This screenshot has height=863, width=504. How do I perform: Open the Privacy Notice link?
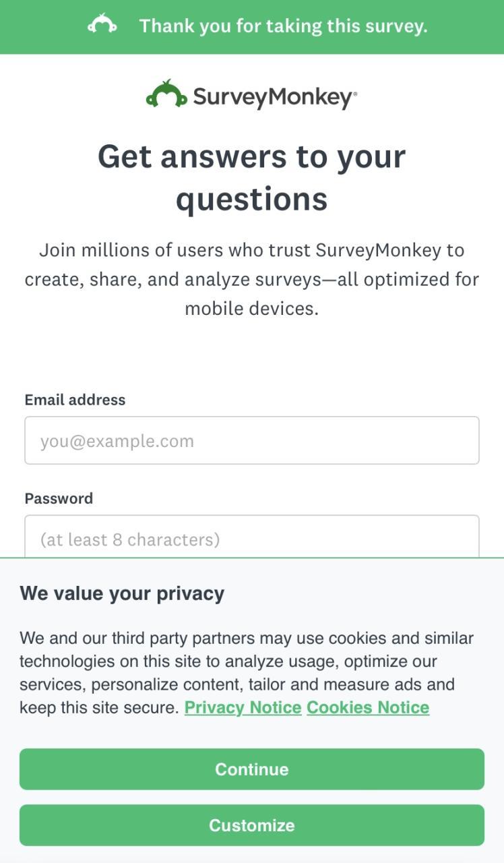point(243,707)
